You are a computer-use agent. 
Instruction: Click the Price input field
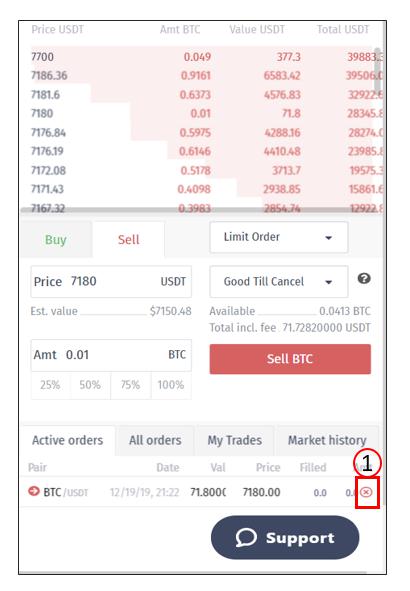[x=111, y=282]
